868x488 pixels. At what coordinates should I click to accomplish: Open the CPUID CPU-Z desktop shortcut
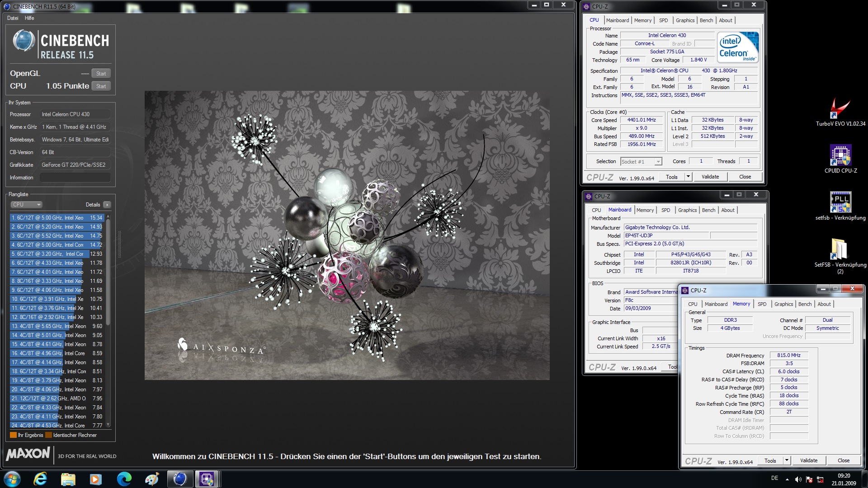click(x=840, y=159)
